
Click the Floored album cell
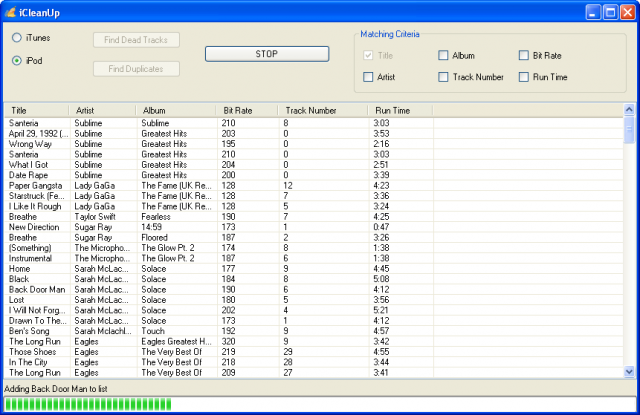click(154, 237)
